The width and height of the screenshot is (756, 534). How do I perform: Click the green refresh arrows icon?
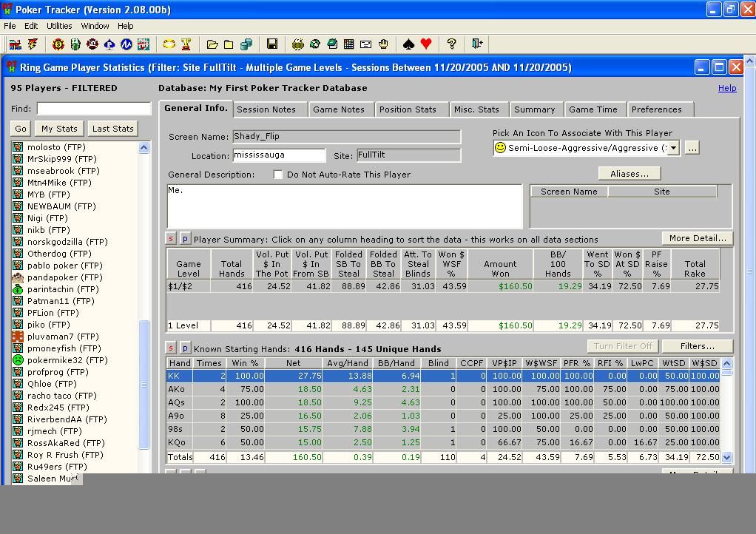point(315,44)
